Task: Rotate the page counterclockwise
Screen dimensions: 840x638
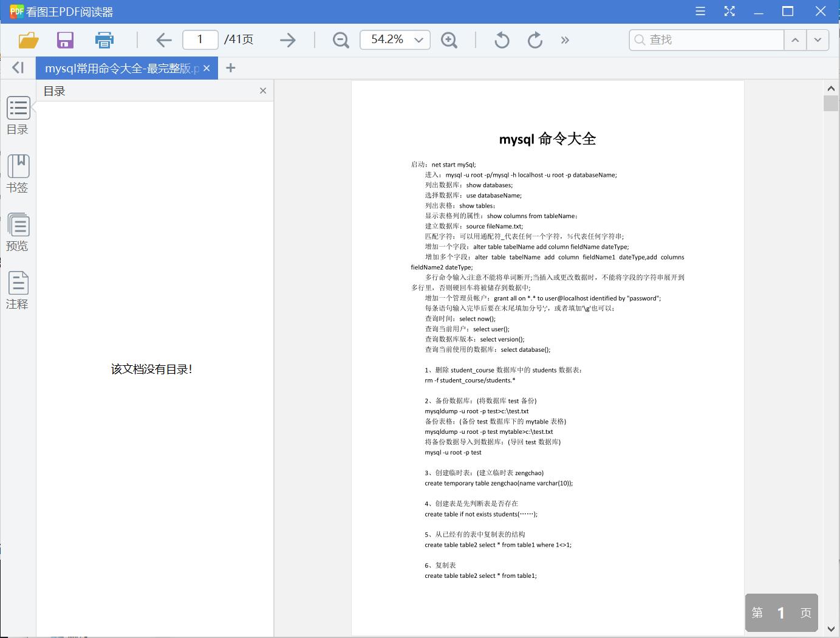Action: (x=501, y=39)
